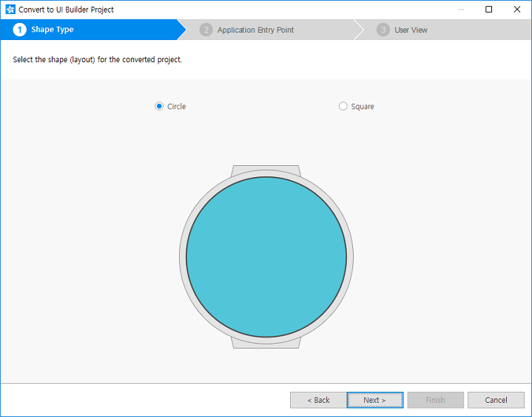This screenshot has height=417, width=532.
Task: Click the watch's bottom strap lug
Action: 266,344
